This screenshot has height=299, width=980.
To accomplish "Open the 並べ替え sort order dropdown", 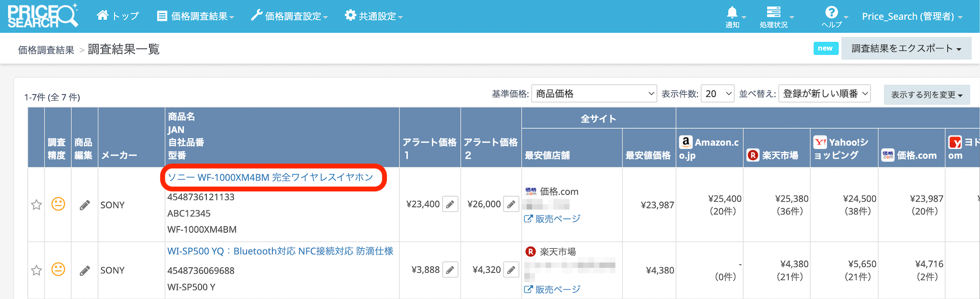I will (x=824, y=94).
